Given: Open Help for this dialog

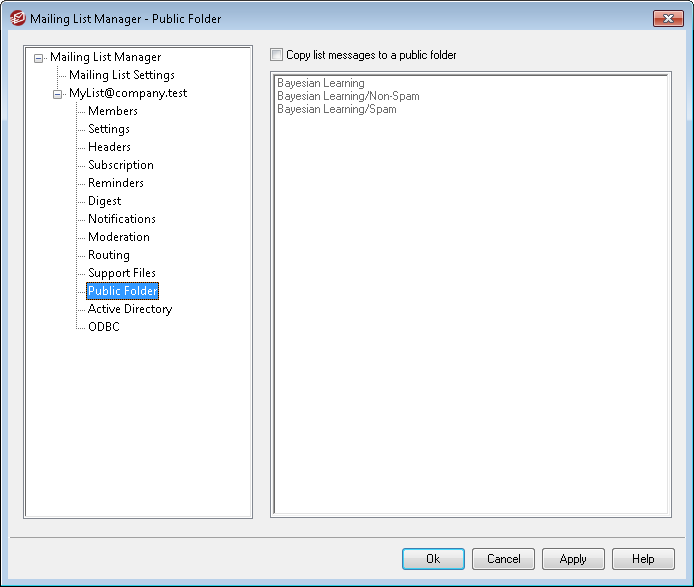Looking at the screenshot, I should click(x=643, y=559).
